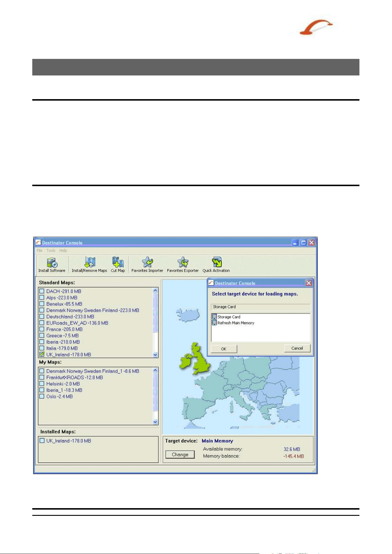This screenshot has width=392, height=554.
Task: Close the Destinator Console main window
Action: [x=311, y=243]
